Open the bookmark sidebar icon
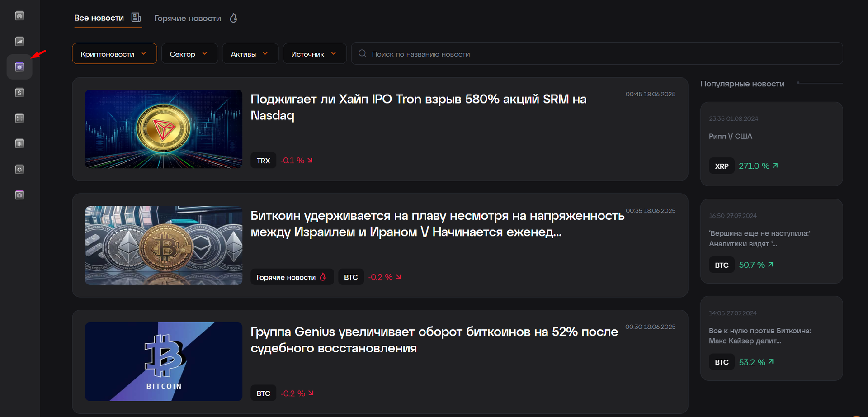 coord(19,144)
